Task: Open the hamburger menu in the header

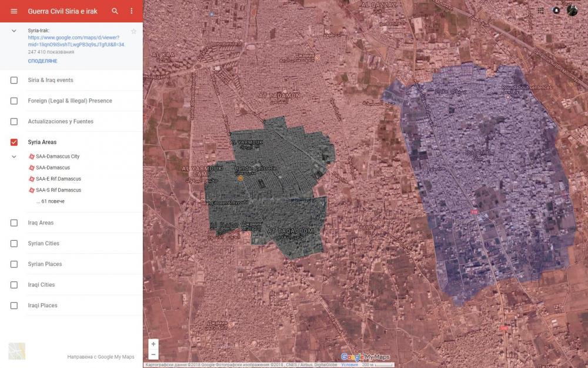Action: click(14, 11)
